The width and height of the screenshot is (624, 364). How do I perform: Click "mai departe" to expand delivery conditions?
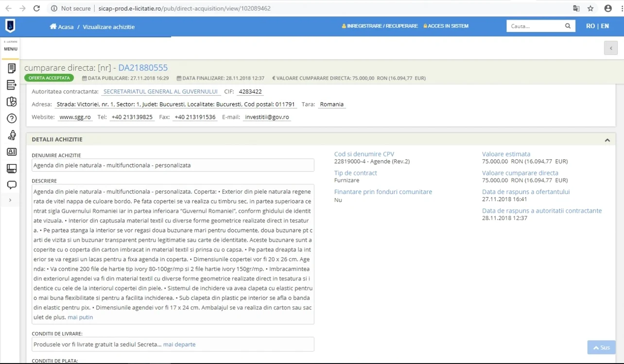click(x=179, y=345)
